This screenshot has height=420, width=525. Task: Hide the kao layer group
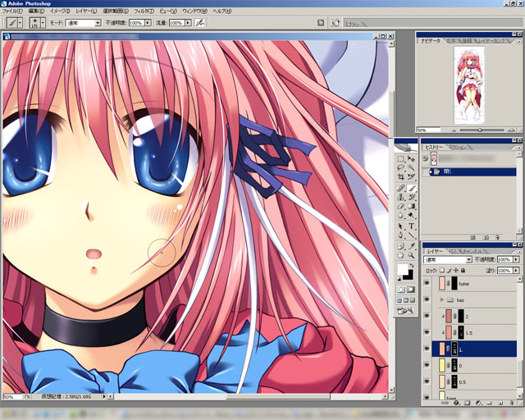click(x=427, y=299)
